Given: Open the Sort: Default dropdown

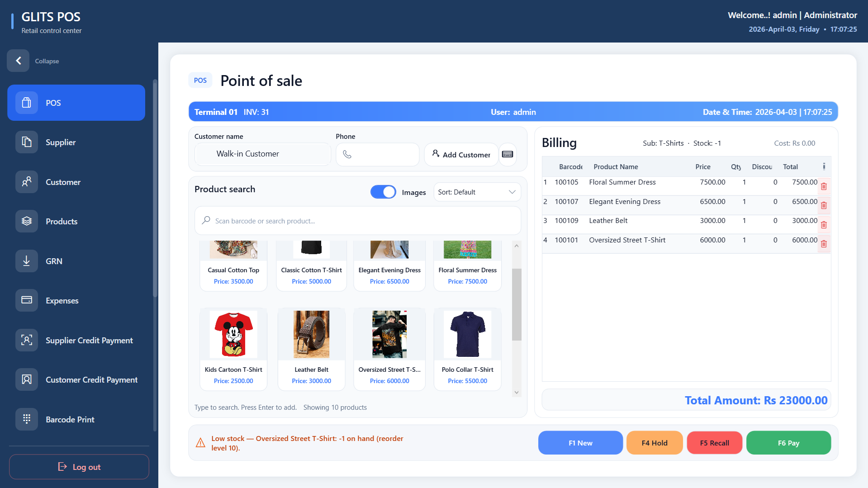Looking at the screenshot, I should [x=477, y=192].
